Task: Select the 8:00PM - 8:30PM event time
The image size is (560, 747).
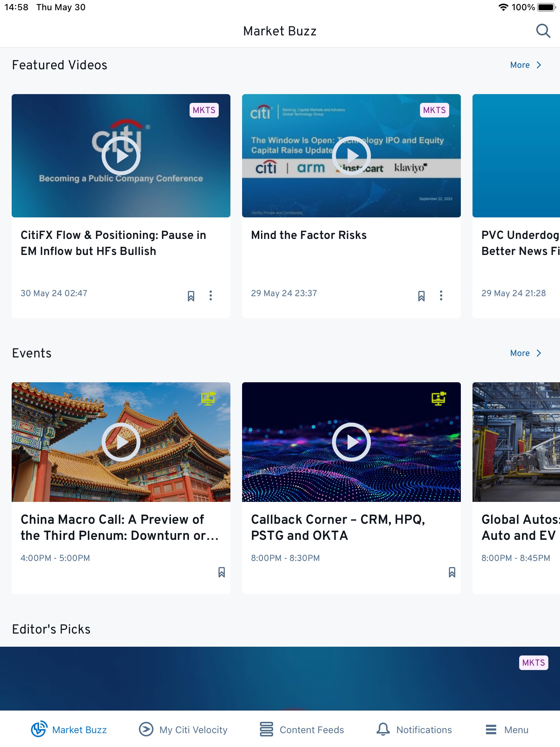Action: [285, 558]
